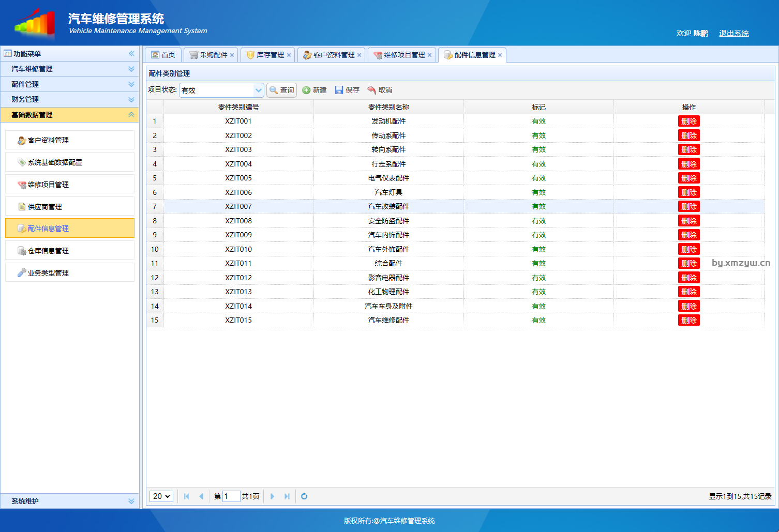Delete the 汽车改装配件 row

point(689,206)
